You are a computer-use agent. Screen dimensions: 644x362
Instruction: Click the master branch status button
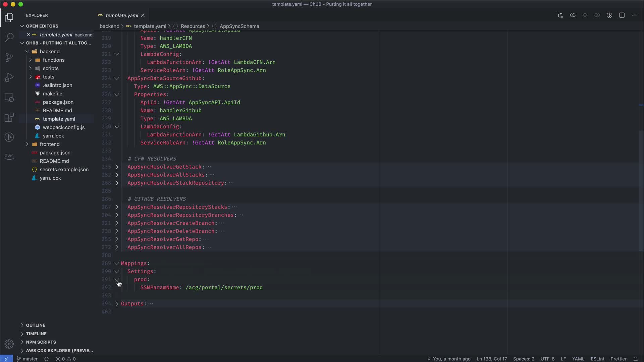tap(27, 359)
